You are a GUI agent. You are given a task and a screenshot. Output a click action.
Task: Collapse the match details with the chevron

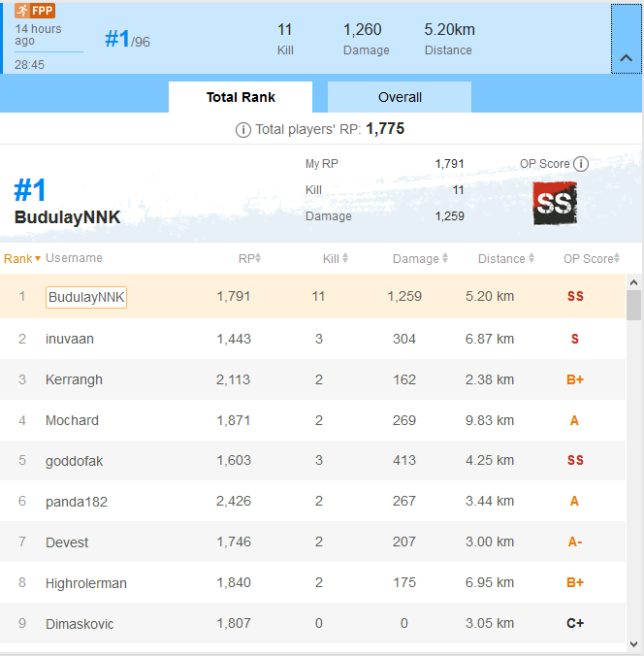coord(626,39)
